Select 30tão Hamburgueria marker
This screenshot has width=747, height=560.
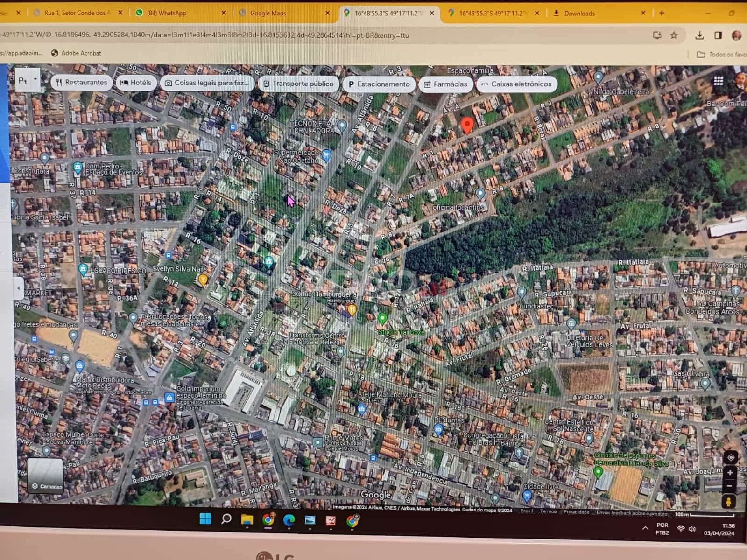click(x=352, y=309)
